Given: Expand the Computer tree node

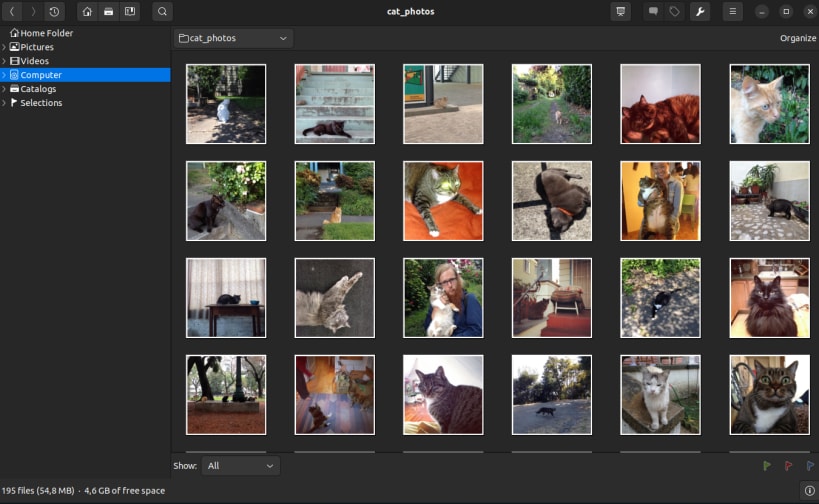Looking at the screenshot, I should pos(4,75).
